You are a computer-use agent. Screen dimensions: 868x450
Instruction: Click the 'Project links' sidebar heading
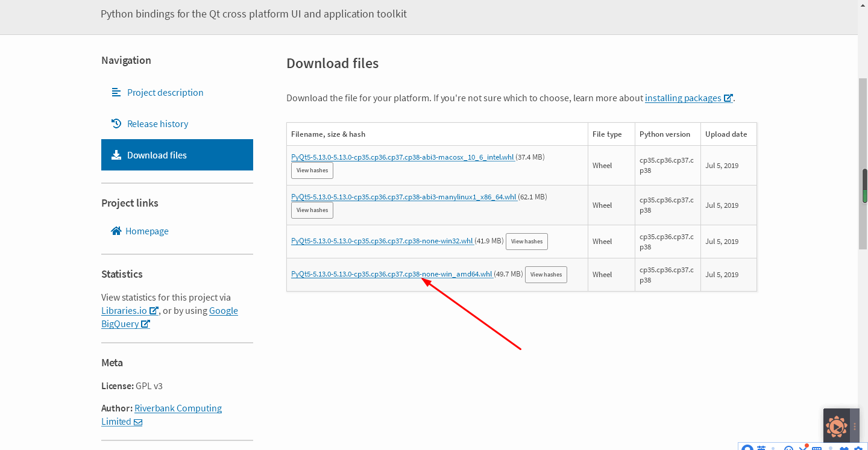[x=130, y=203]
